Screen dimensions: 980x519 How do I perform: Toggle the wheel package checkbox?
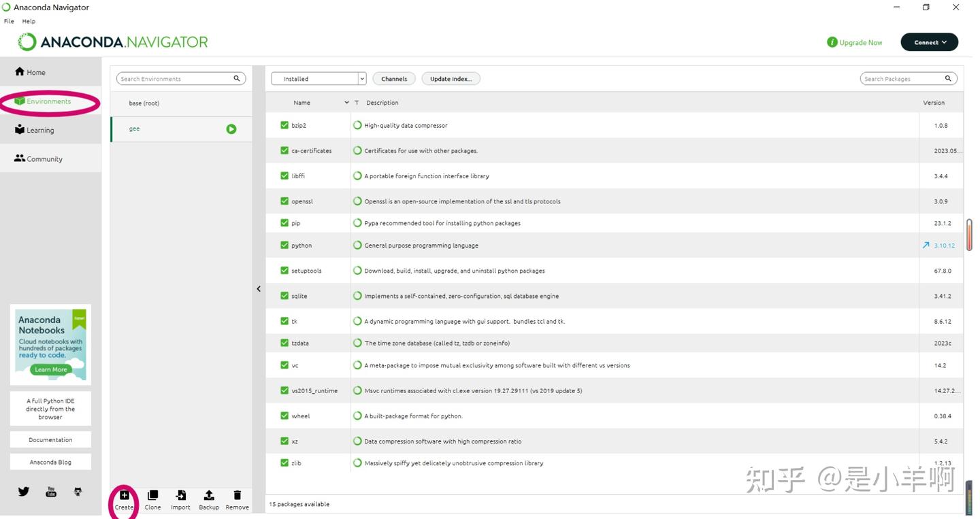284,416
